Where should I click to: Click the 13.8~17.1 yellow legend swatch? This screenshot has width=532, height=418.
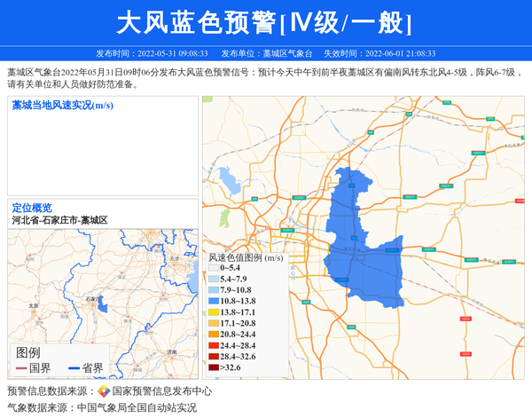tap(213, 312)
